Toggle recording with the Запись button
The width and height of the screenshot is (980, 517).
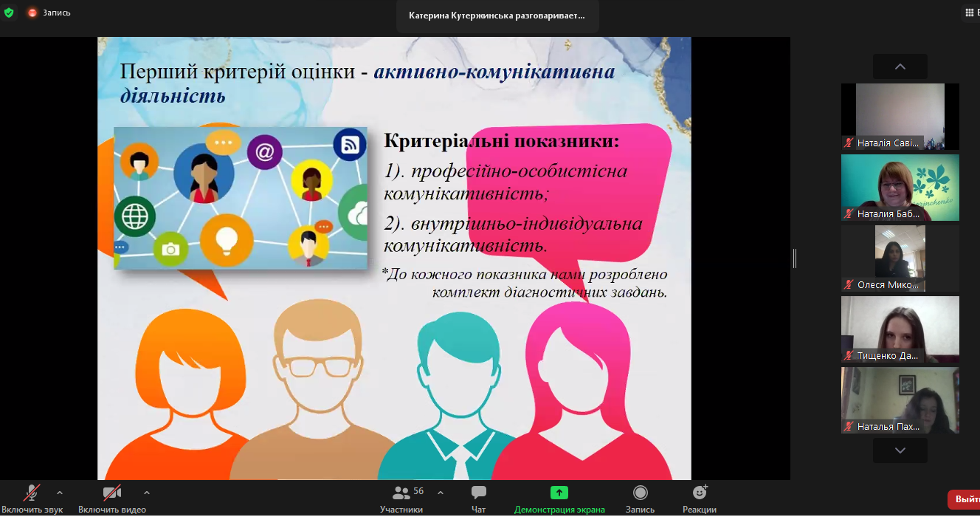640,493
